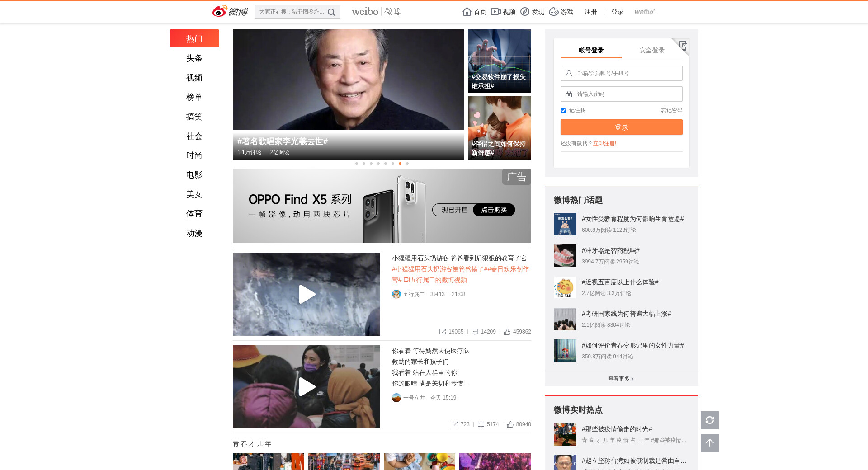This screenshot has height=470, width=868.
Task: Click the back-to-top arrow icon
Action: [709, 443]
